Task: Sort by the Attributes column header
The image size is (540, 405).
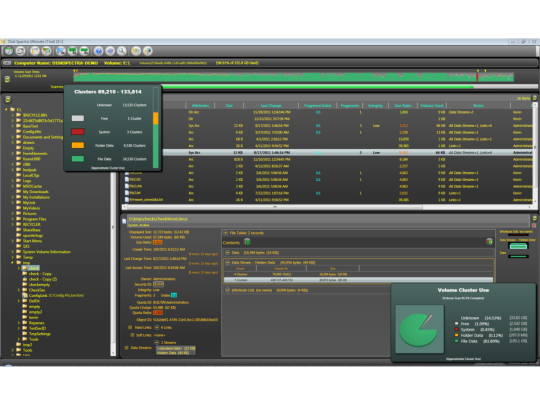Action: click(200, 105)
